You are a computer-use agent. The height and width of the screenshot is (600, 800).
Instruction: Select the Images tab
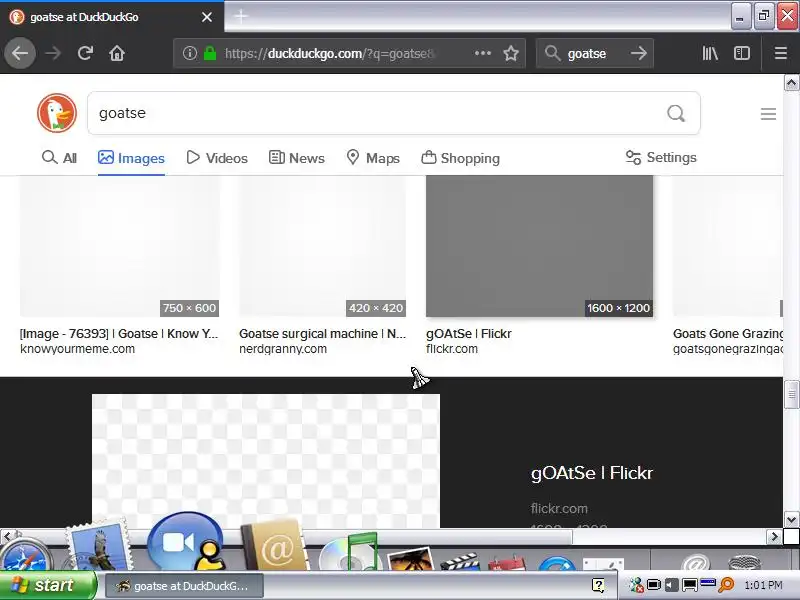click(x=131, y=158)
